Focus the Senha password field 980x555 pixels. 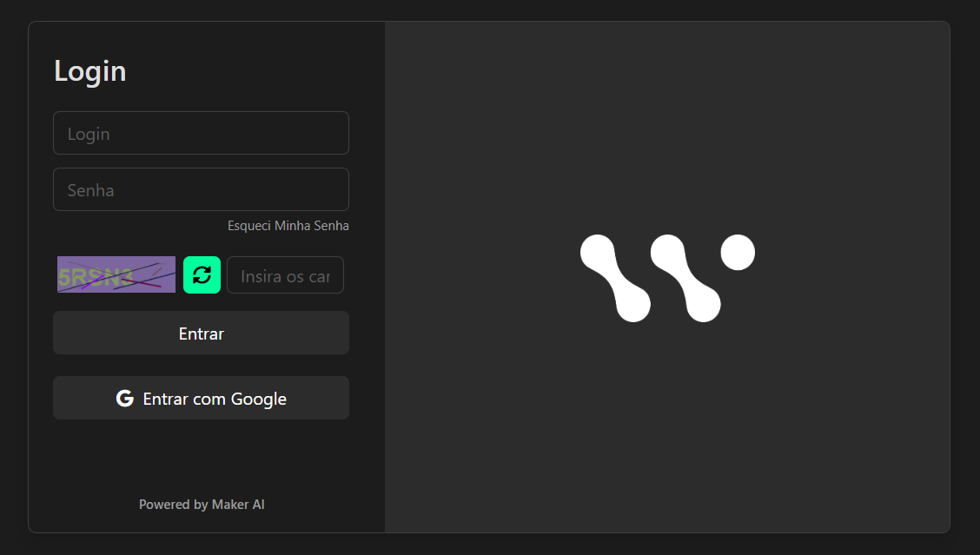point(201,189)
